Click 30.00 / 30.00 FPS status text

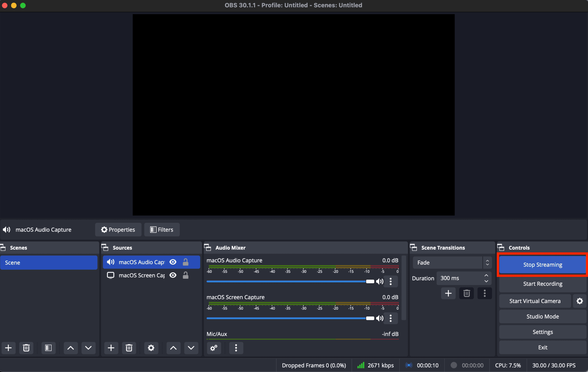point(554,365)
